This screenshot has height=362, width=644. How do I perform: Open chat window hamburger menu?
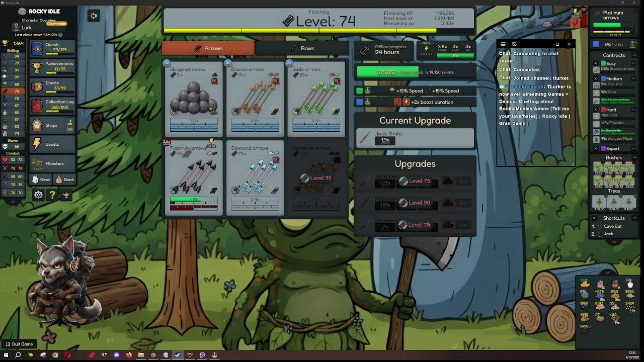coord(503,44)
